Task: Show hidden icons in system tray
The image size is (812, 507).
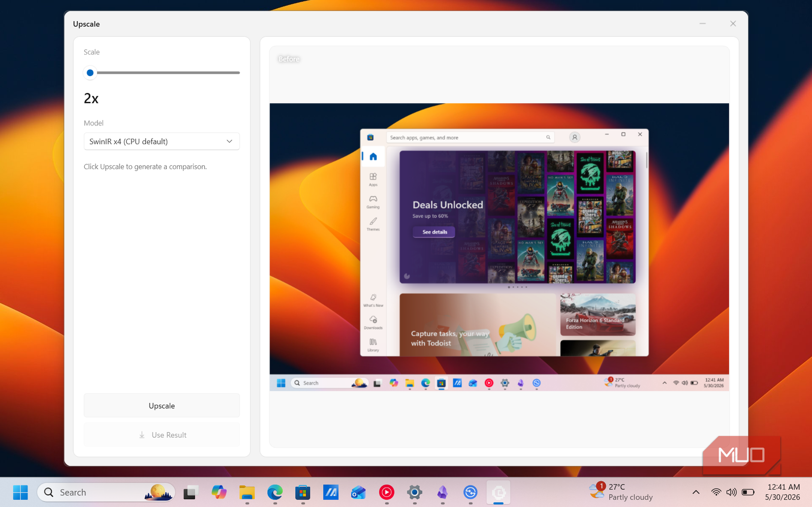Action: (x=696, y=492)
